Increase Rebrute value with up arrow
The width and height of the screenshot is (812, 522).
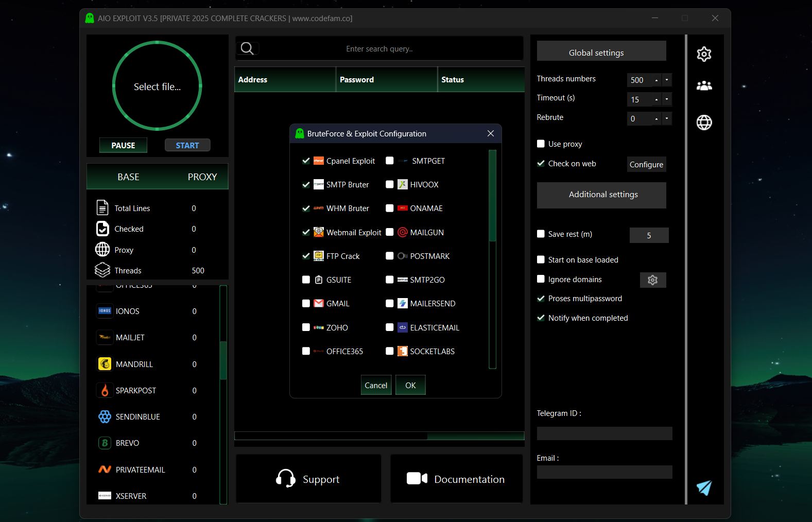click(656, 118)
